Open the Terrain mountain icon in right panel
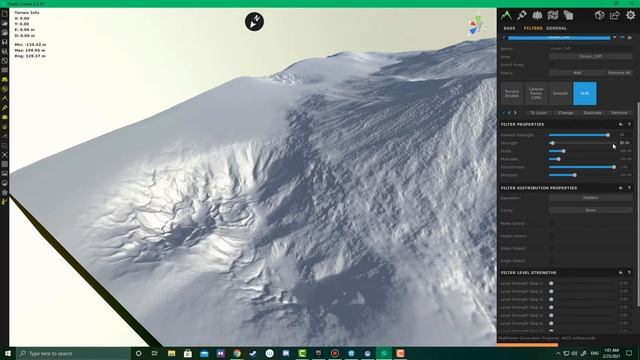640x360 pixels. click(506, 16)
